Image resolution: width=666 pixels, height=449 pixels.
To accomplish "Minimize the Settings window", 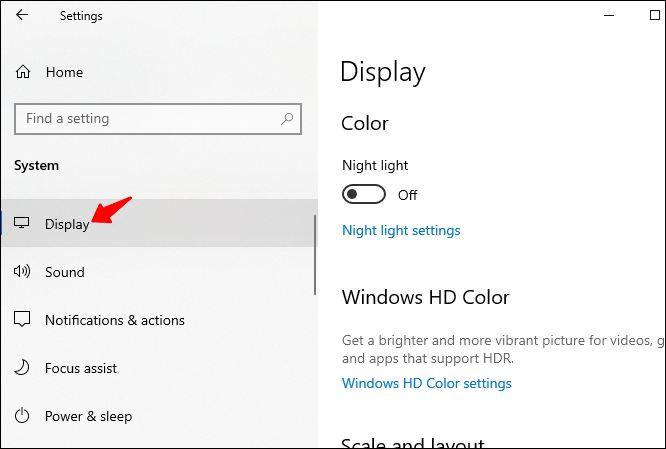I will click(x=609, y=16).
